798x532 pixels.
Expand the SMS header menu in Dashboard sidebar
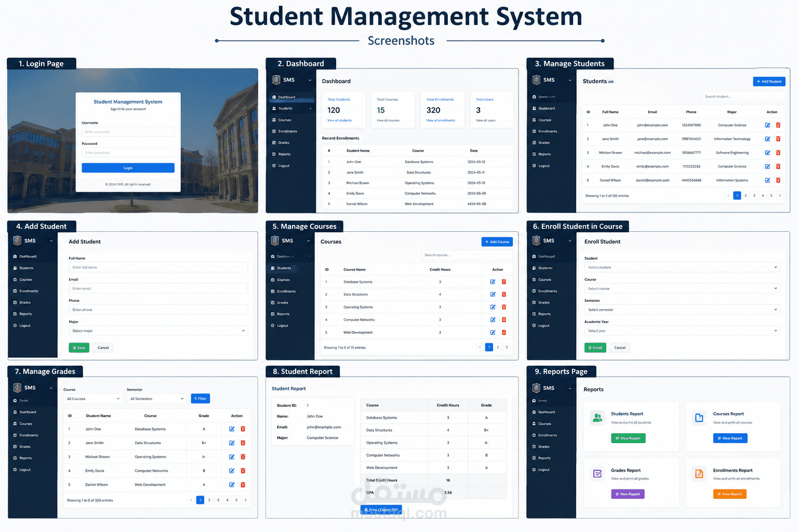pos(310,80)
